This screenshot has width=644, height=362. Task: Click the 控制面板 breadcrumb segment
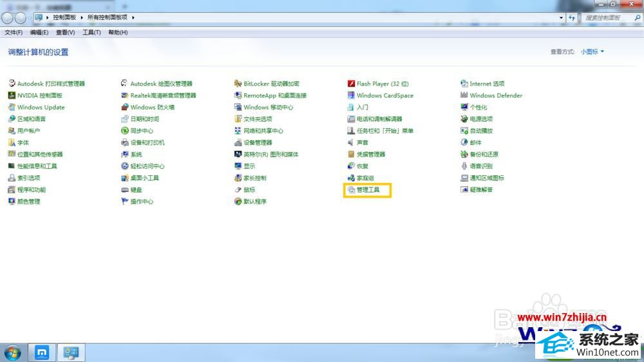click(64, 17)
